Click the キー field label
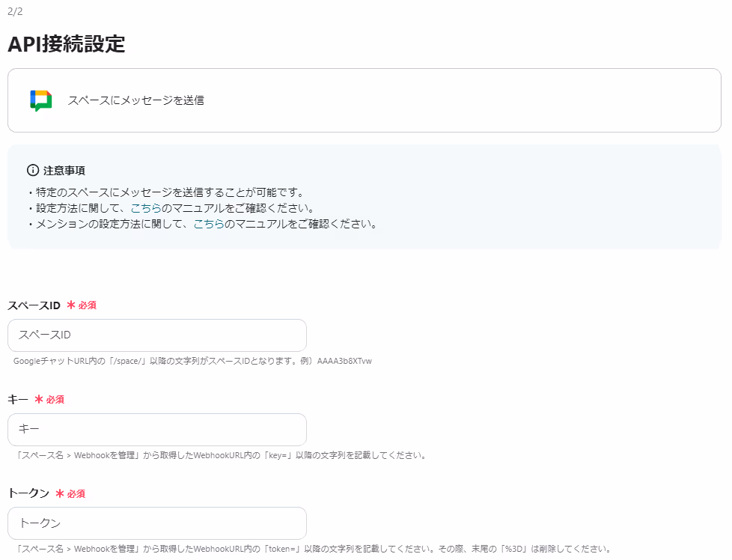Viewport: 732px width, 560px height. pos(18,400)
